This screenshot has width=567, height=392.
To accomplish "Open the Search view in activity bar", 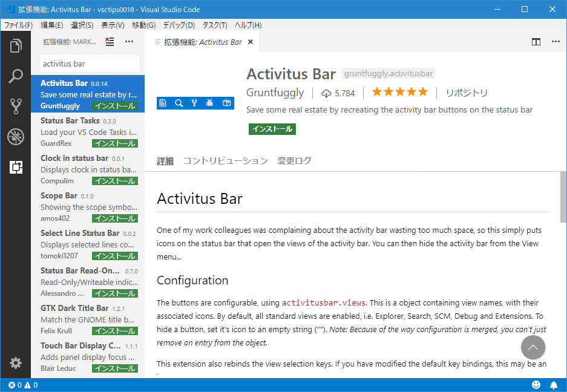I will point(16,76).
